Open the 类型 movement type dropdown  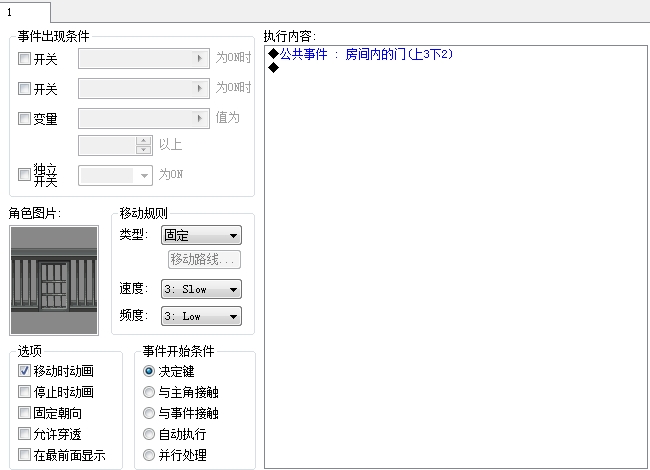[201, 235]
